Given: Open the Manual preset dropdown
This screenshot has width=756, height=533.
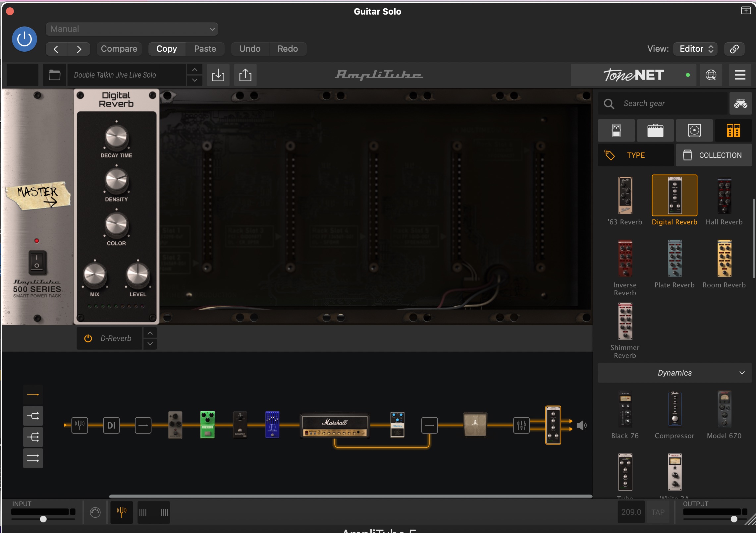Looking at the screenshot, I should [x=132, y=29].
